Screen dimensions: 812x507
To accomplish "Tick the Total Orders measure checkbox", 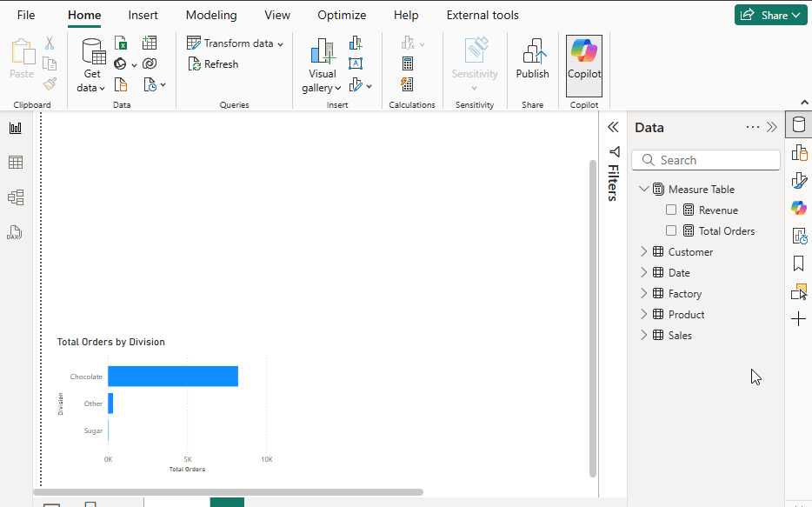I will [x=671, y=230].
